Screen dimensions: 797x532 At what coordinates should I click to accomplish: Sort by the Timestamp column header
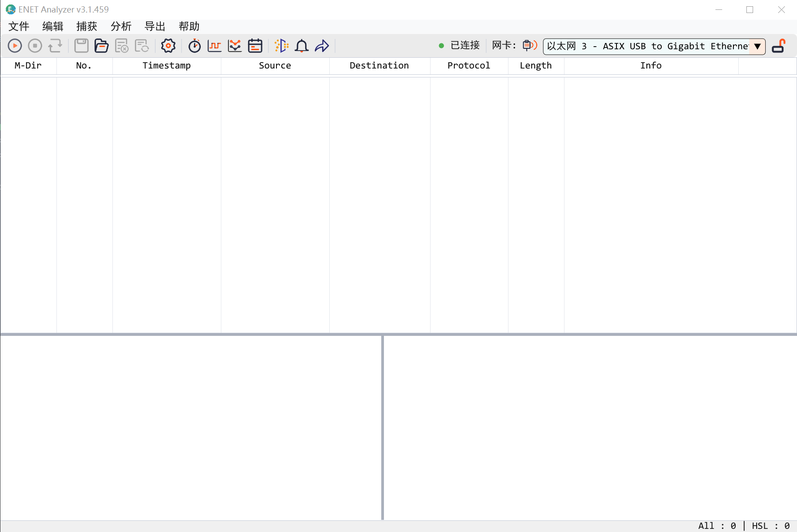167,65
